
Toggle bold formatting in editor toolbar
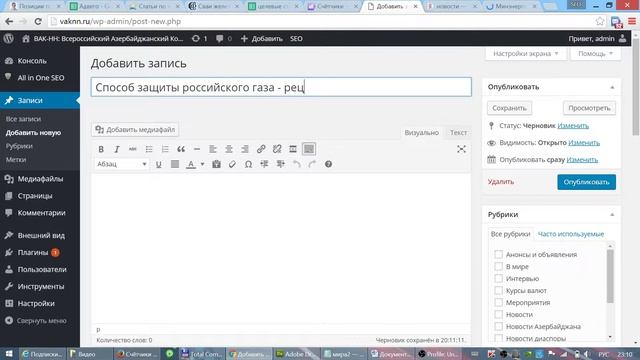tap(101, 149)
